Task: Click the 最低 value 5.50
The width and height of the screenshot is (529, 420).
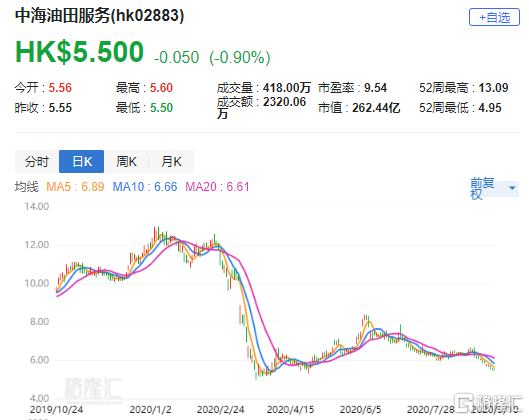Action: [x=161, y=108]
